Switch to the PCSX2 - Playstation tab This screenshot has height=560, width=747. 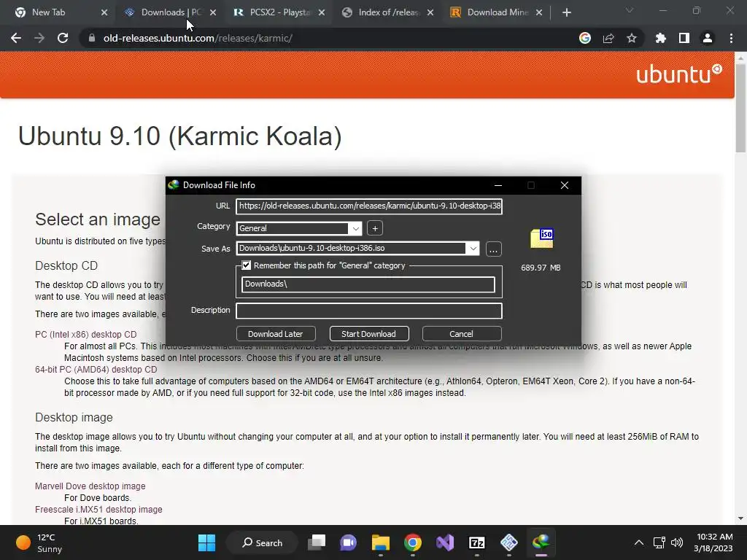pos(280,12)
